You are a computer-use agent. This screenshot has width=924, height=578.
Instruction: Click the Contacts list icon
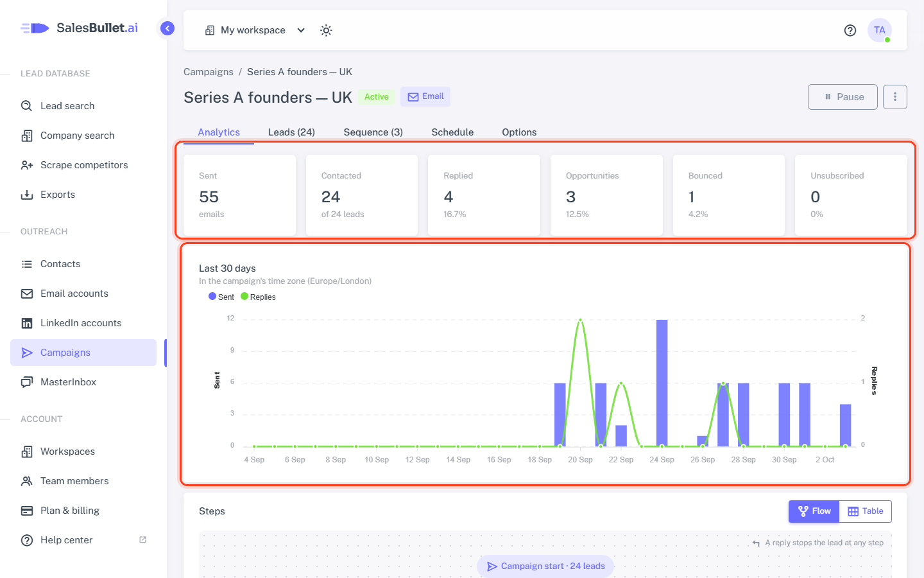click(27, 264)
